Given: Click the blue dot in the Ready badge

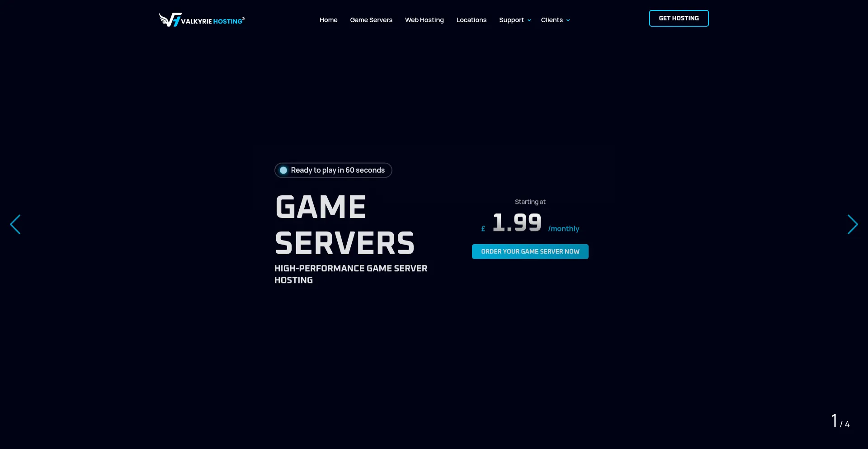Looking at the screenshot, I should tap(283, 170).
